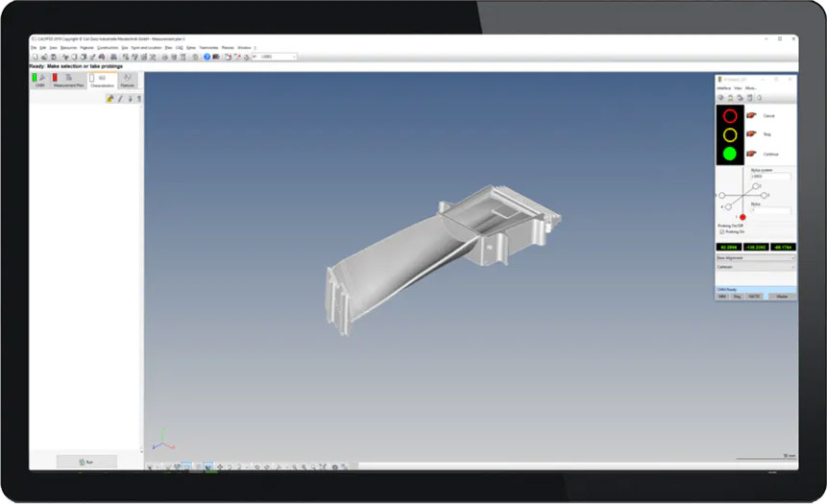Open the File menu
This screenshot has height=504, width=827.
coord(34,48)
